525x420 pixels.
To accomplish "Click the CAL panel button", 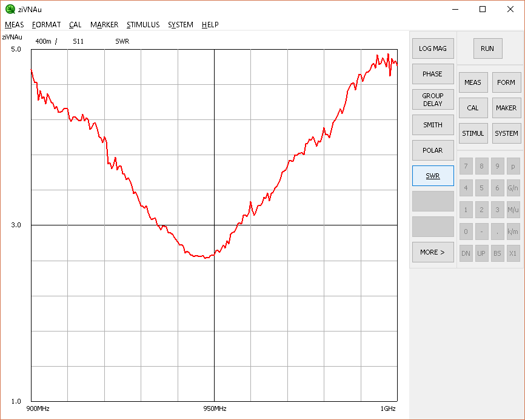I will click(473, 108).
